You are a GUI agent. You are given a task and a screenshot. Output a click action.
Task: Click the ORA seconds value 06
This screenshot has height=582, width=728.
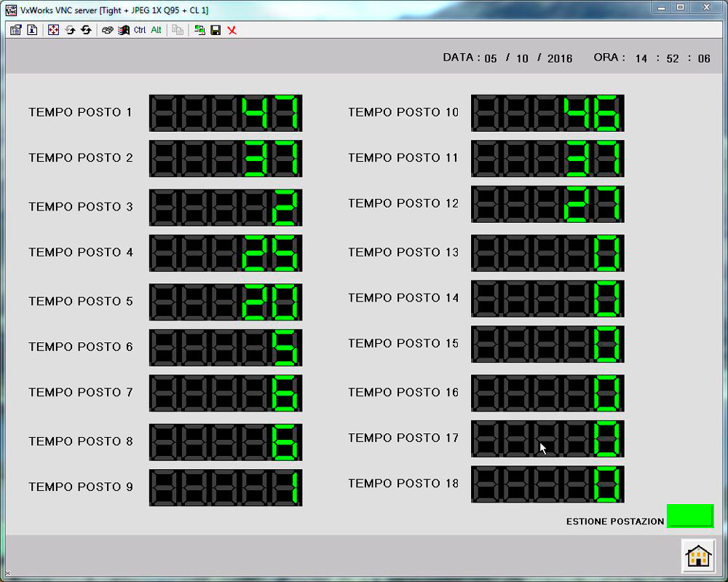[x=704, y=58]
